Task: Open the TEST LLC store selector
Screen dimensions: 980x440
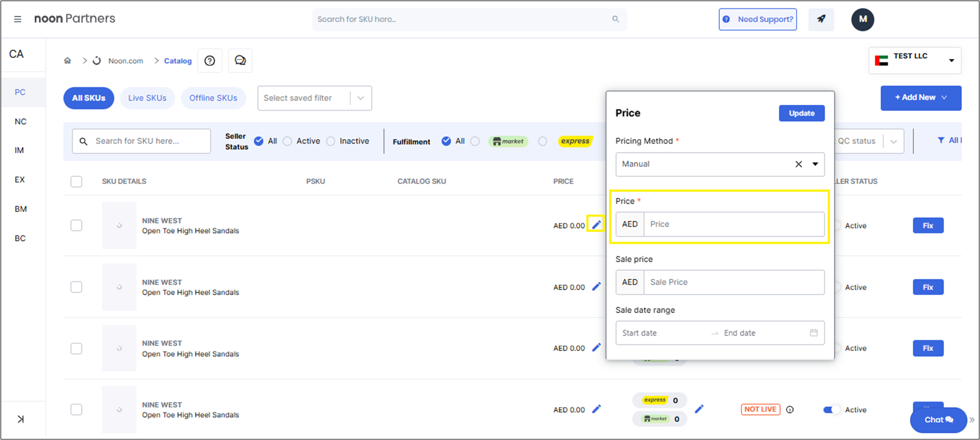Action: point(915,60)
